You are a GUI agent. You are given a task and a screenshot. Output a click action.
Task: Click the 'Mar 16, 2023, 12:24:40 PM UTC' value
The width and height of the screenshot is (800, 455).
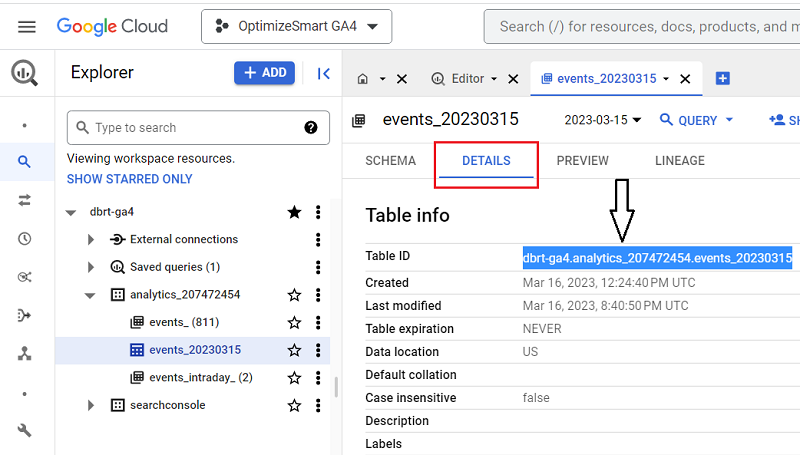(x=609, y=283)
